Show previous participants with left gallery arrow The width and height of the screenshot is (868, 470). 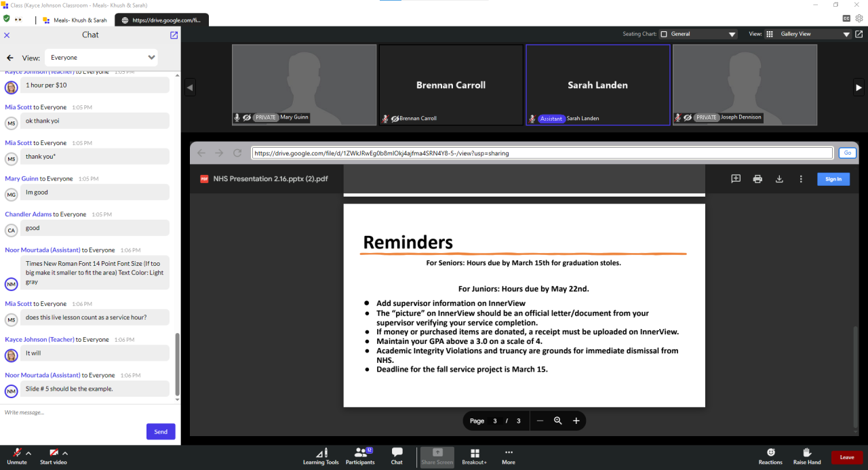[190, 87]
